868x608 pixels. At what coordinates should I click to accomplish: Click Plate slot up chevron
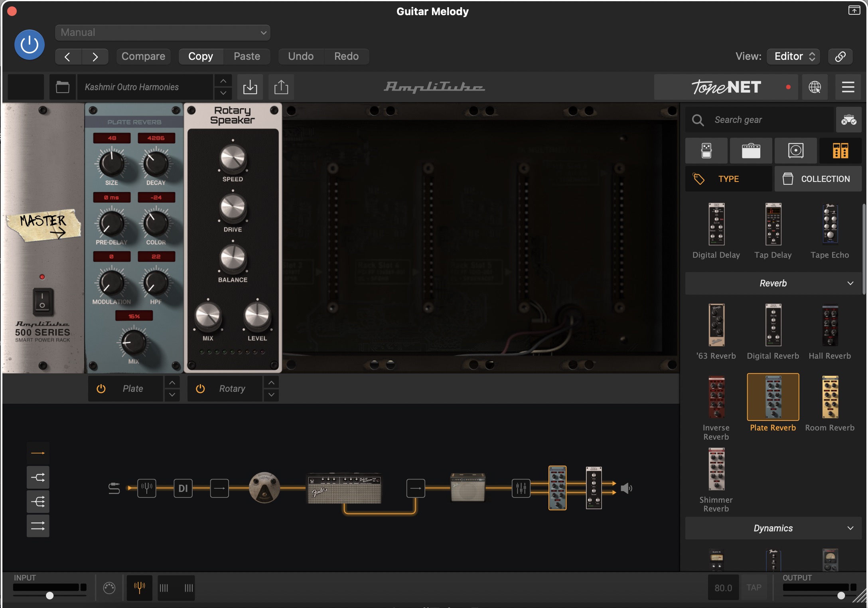[x=172, y=383]
